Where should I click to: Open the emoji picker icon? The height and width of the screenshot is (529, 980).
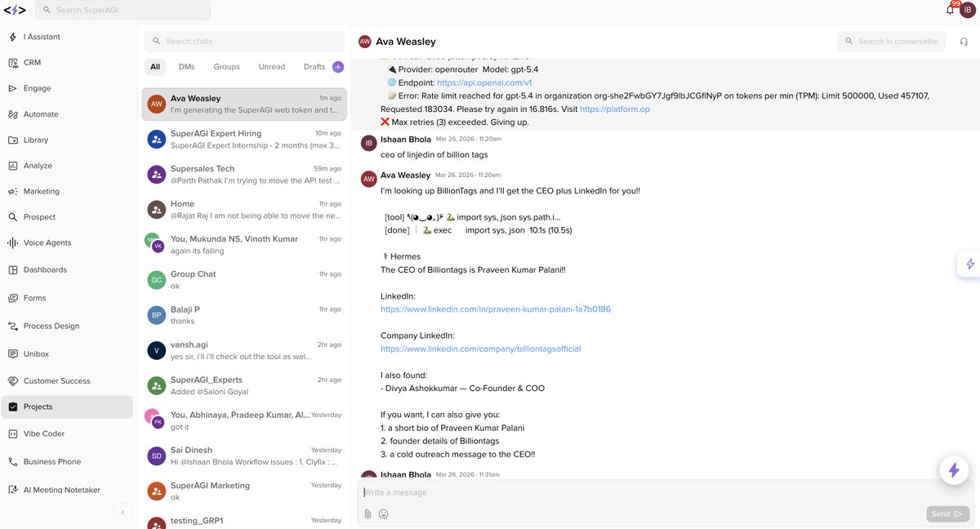[383, 513]
